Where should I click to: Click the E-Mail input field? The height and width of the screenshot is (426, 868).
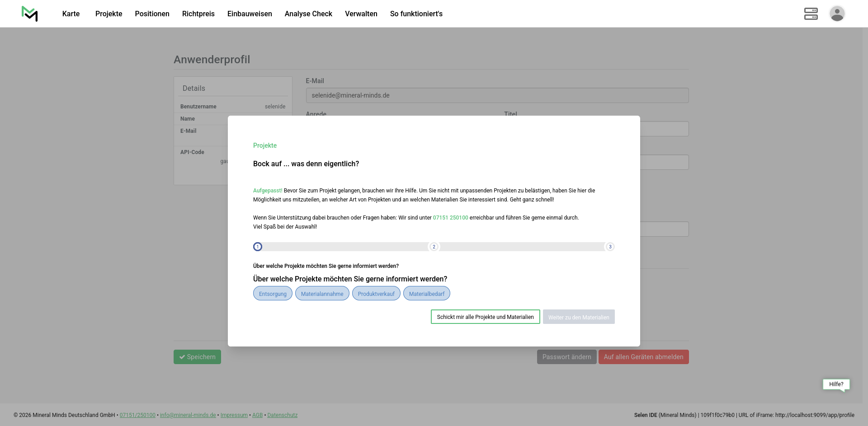pos(497,95)
